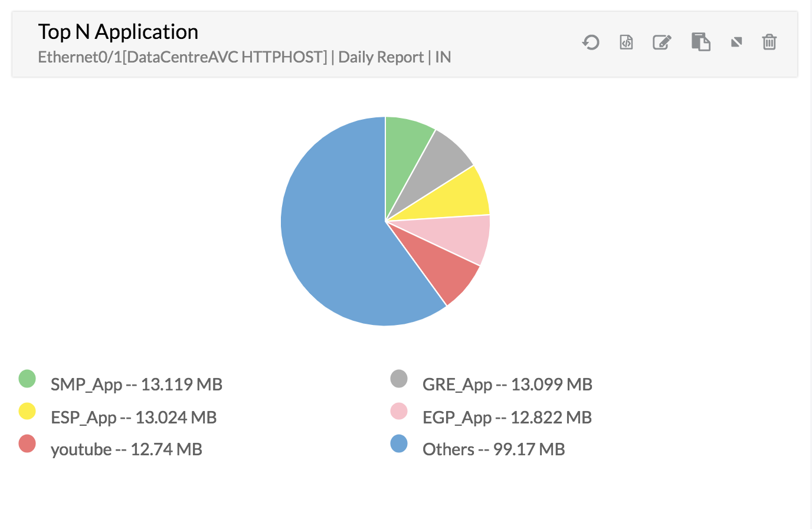Screen dimensions: 812x529
Task: Open the embed code file icon
Action: coord(626,42)
